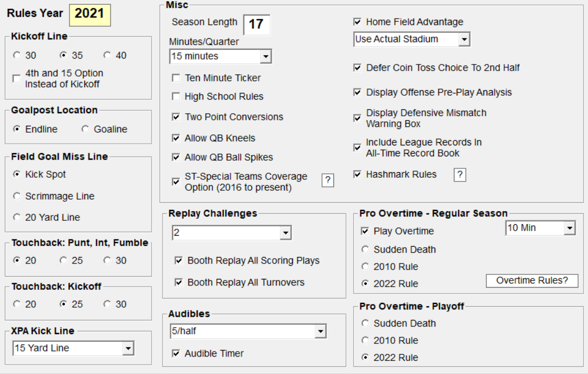
Task: Open the Minutes/Quarter dropdown
Action: click(266, 56)
